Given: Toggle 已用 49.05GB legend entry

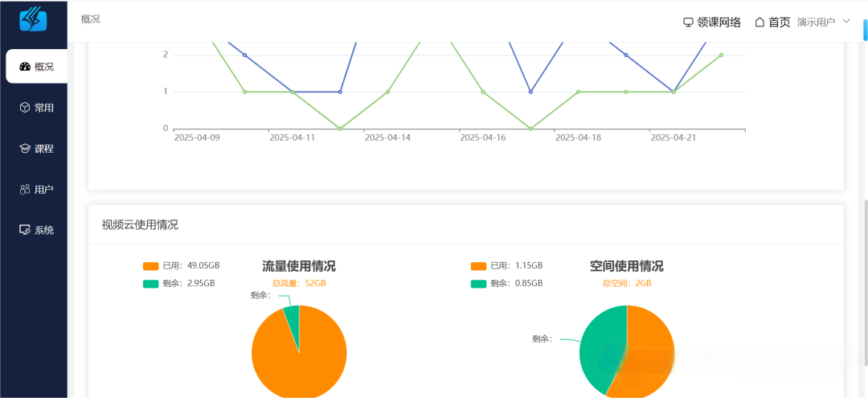Looking at the screenshot, I should click(x=181, y=265).
